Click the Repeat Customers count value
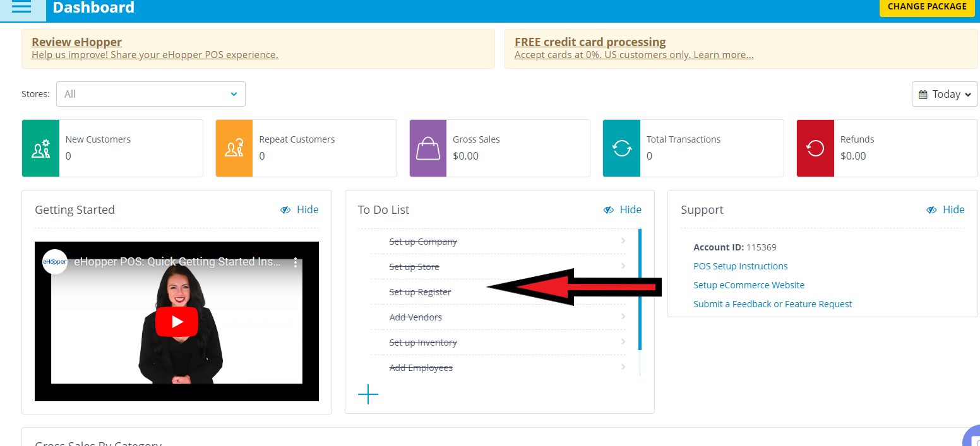Screen dimensions: 980x446 point(262,156)
